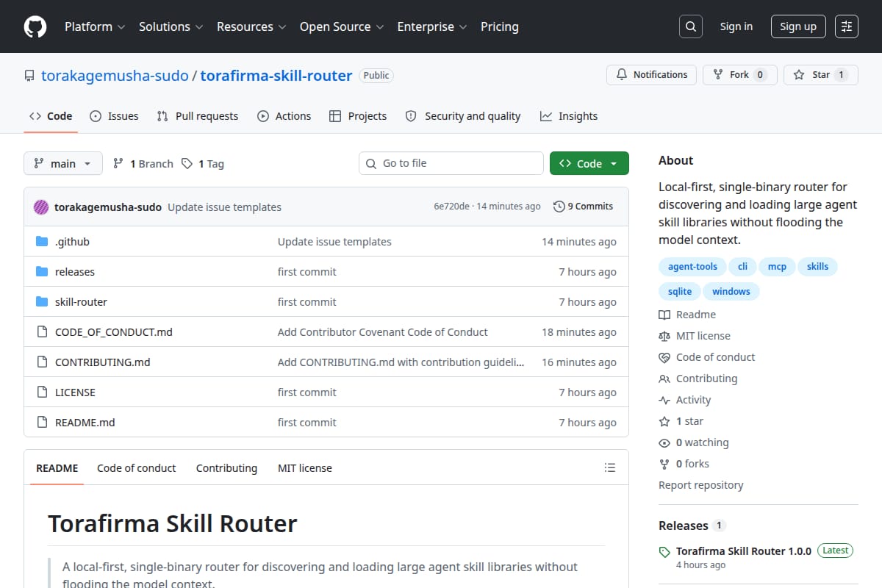Click the skill-router folder icon
Viewport: 882px width, 588px height.
tap(42, 302)
